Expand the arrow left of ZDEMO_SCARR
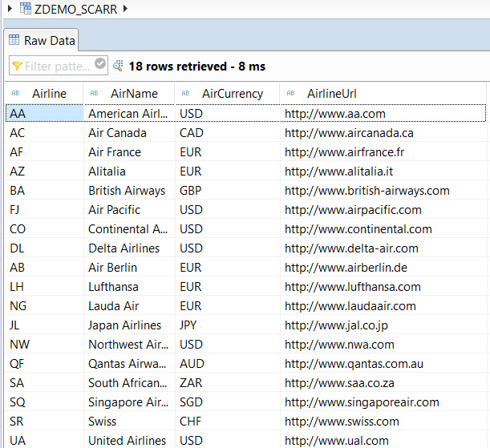Screen dimensions: 490x448 (10, 9)
